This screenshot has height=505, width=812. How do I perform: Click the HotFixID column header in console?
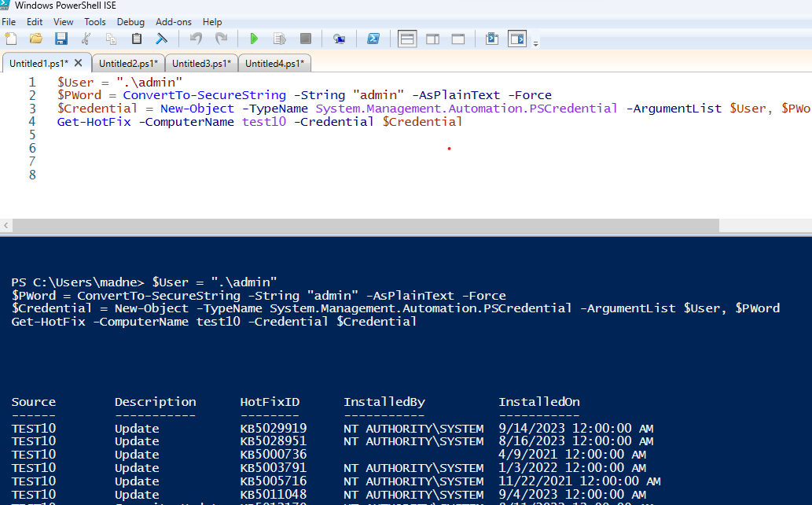tap(270, 402)
